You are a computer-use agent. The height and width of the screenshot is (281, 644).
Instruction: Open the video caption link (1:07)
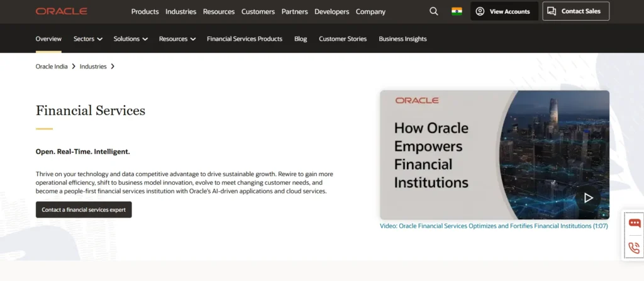point(494,226)
